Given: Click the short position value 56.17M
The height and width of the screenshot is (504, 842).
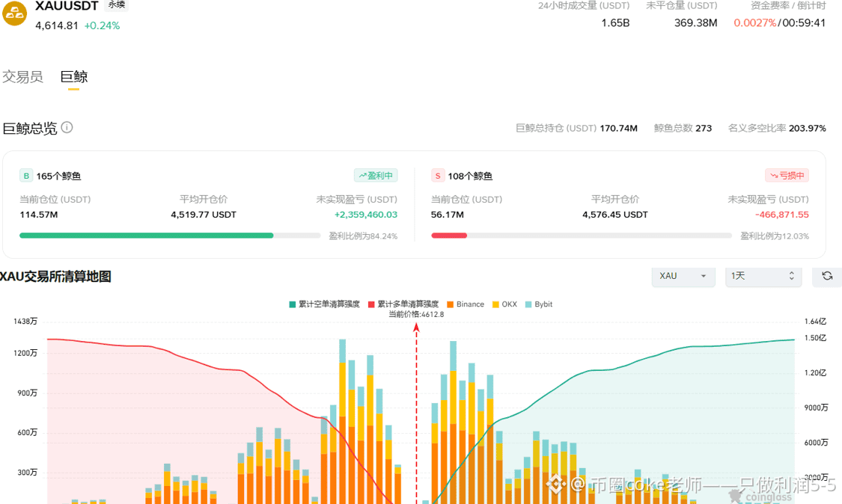Looking at the screenshot, I should 448,215.
